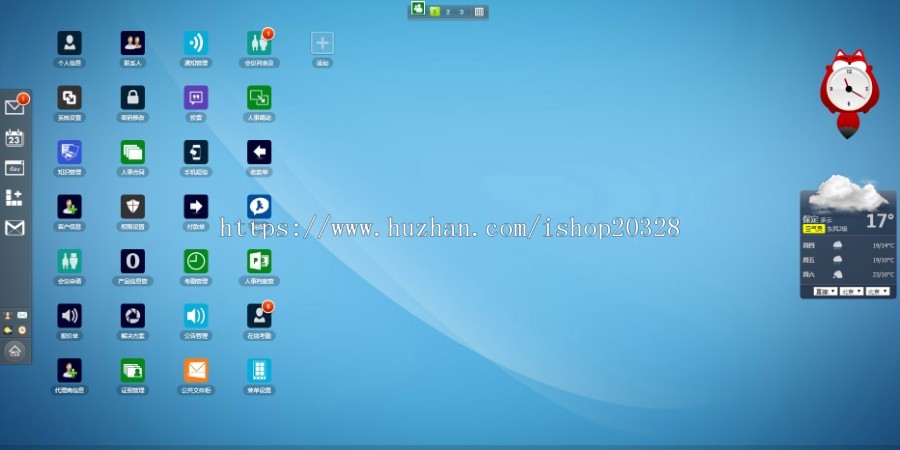Open the 直辖 province dropdown in weather widget
900x450 pixels.
click(825, 292)
